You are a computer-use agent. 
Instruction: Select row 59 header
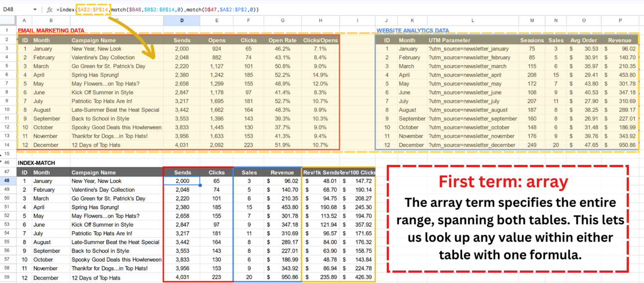[x=8, y=278]
